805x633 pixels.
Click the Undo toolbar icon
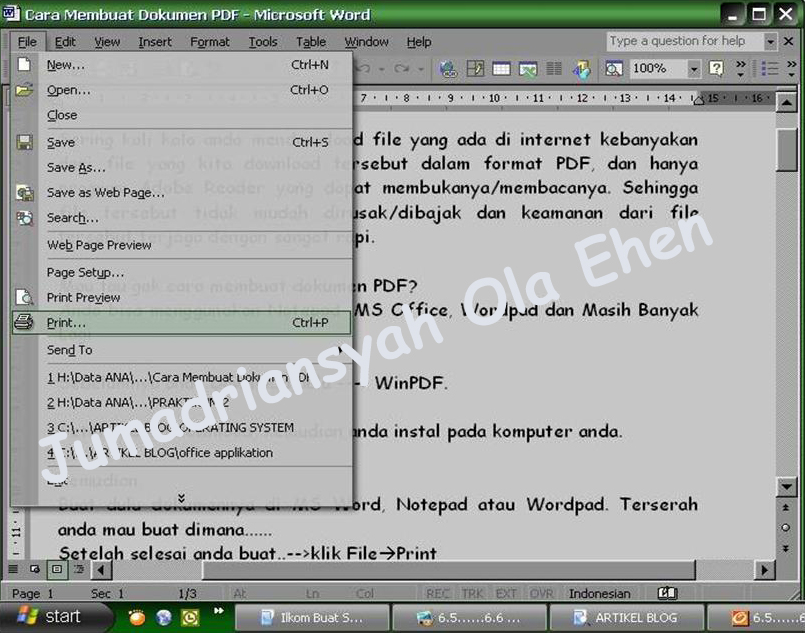[x=363, y=68]
